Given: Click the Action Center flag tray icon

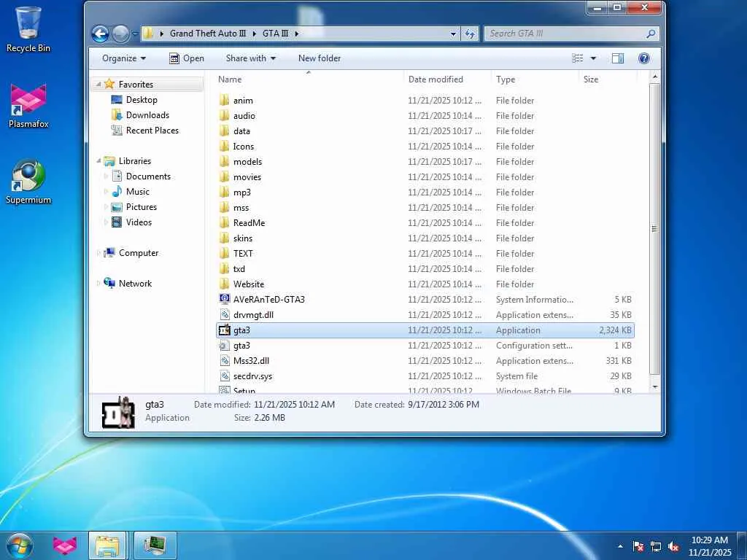Looking at the screenshot, I should tap(638, 546).
